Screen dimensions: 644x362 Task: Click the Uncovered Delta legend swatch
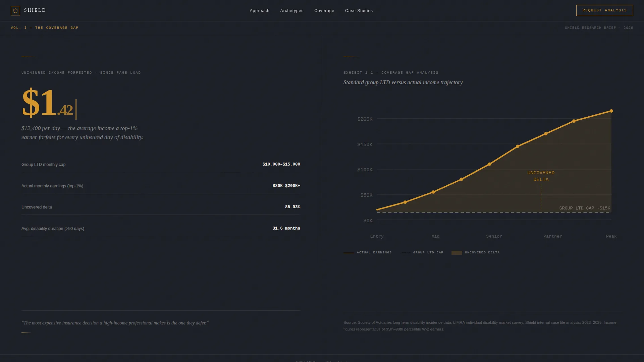(457, 253)
